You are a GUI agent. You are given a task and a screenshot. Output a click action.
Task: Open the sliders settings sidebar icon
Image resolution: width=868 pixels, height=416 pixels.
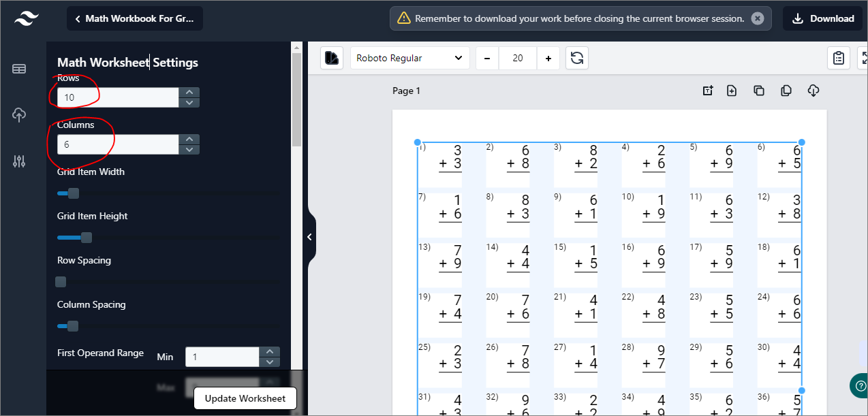pyautogui.click(x=19, y=161)
